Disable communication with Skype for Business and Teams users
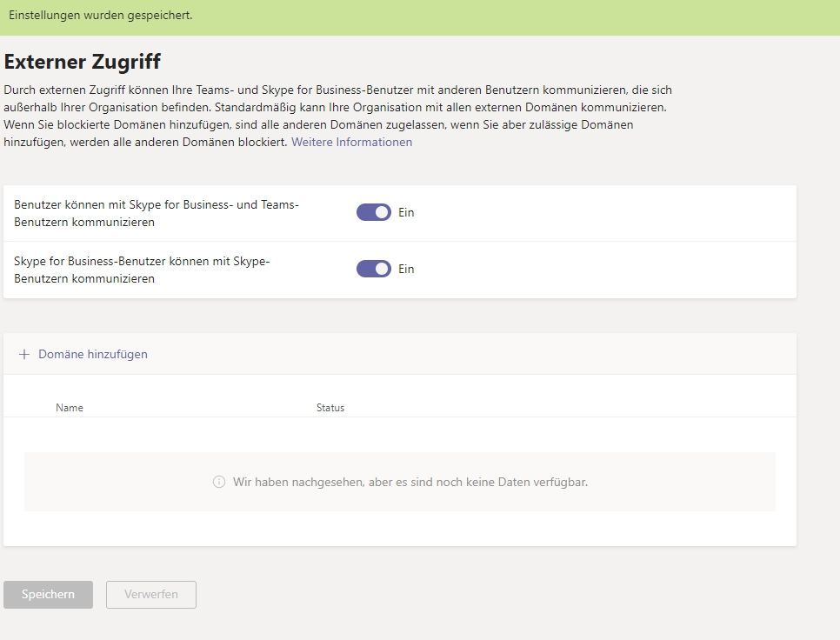Viewport: 840px width, 640px height. (373, 212)
